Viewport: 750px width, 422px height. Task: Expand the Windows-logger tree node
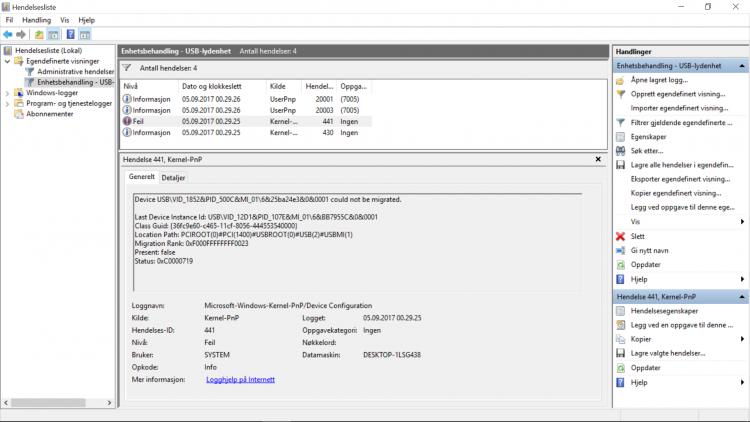(x=8, y=93)
